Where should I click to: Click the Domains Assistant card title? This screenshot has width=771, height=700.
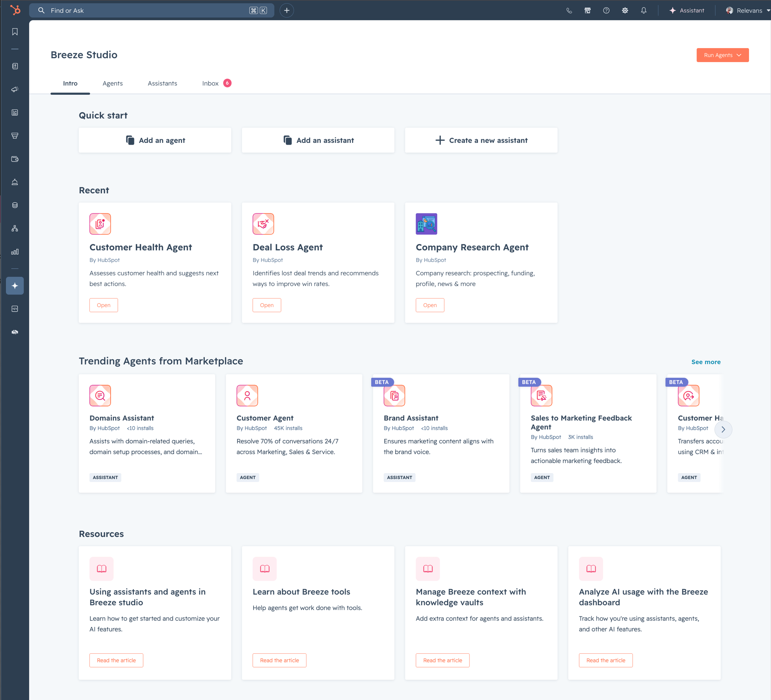coord(122,418)
